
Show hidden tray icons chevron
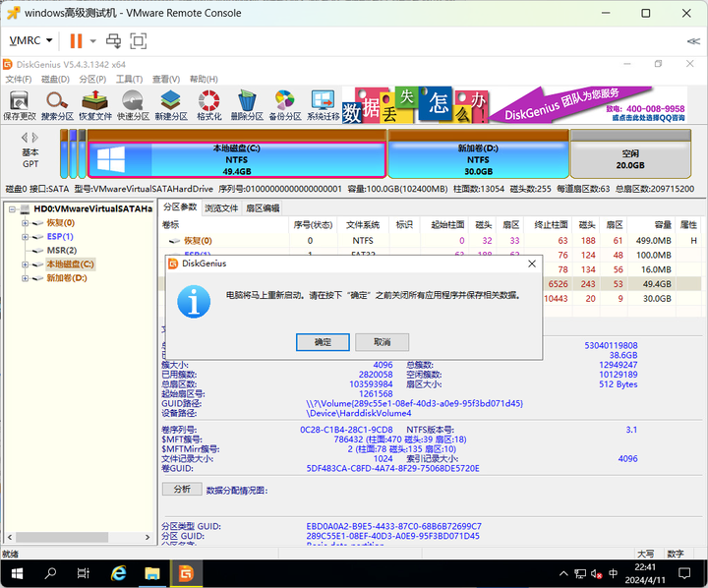coord(563,573)
